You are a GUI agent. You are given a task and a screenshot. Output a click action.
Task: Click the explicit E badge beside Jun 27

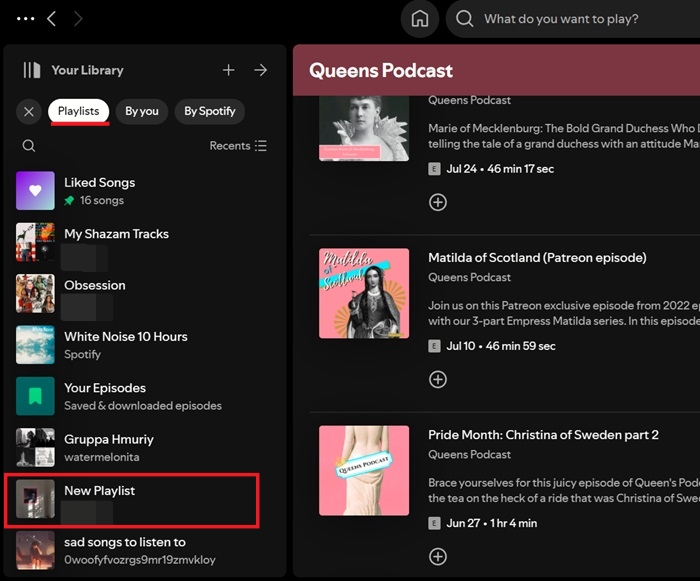(x=434, y=523)
